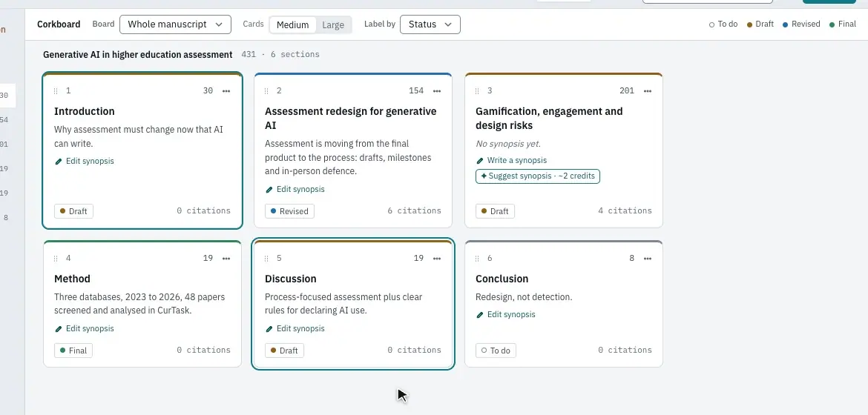868x415 pixels.
Task: Click the pencil icon on Introduction card
Action: coord(59,162)
